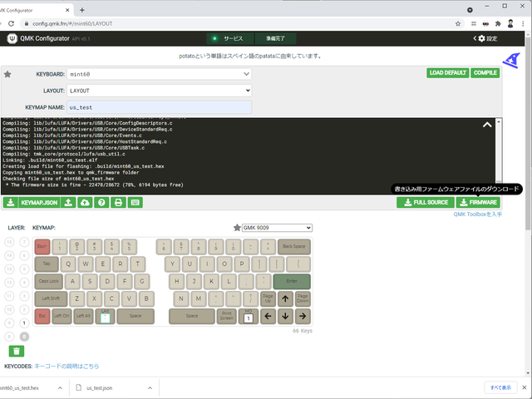532x399 pixels.
Task: Select layer 2 in the layer selector
Action: pyautogui.click(x=24, y=308)
